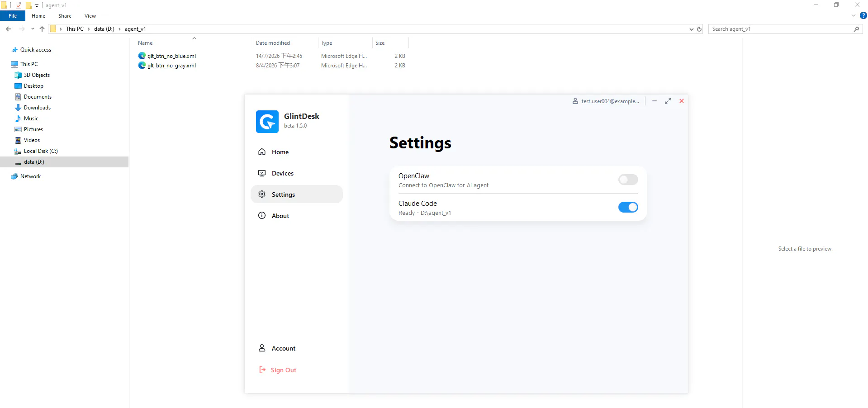Viewport: 868px width, 408px height.
Task: Open Documents in navigation pane
Action: click(x=38, y=97)
